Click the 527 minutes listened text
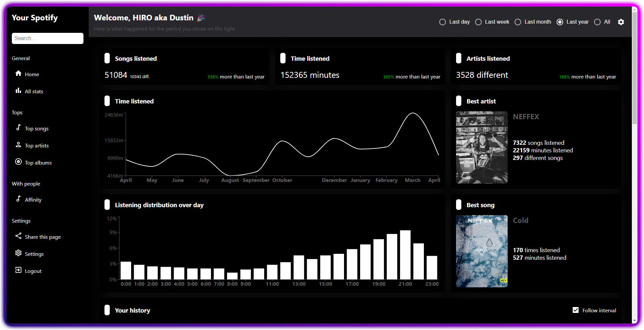Image resolution: width=644 pixels, height=330 pixels. pos(540,258)
